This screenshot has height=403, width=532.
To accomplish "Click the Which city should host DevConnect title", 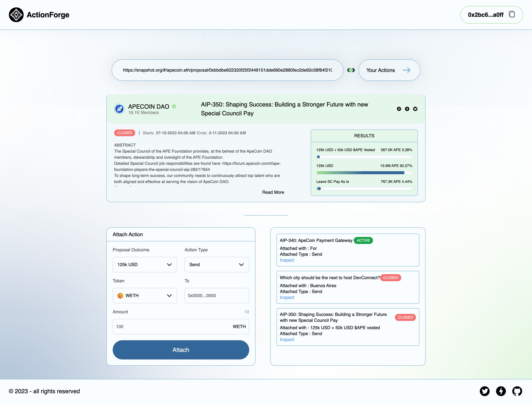I will (330, 278).
